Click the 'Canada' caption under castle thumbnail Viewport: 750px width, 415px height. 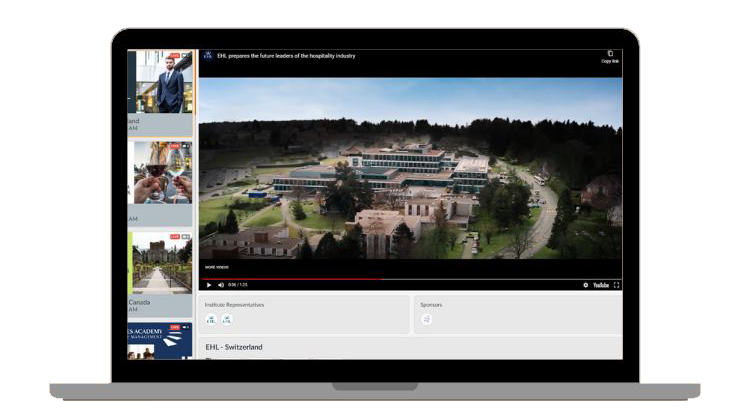coord(139,302)
